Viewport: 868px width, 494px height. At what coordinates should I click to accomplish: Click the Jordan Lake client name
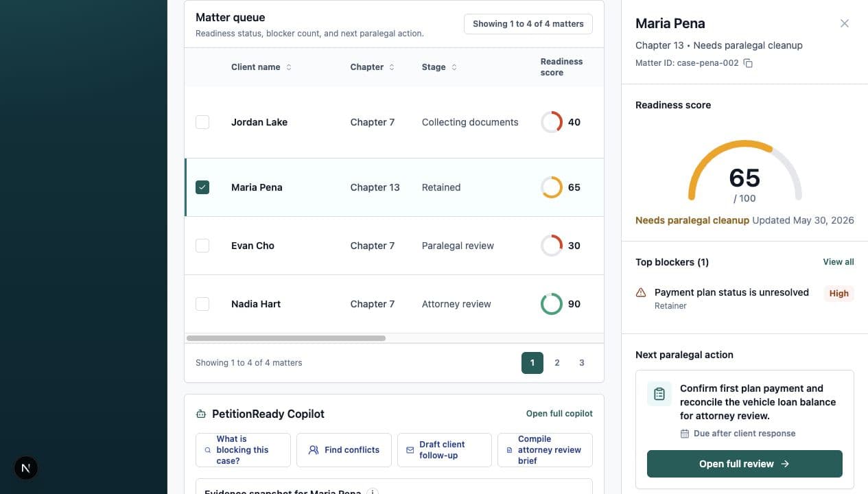click(259, 122)
